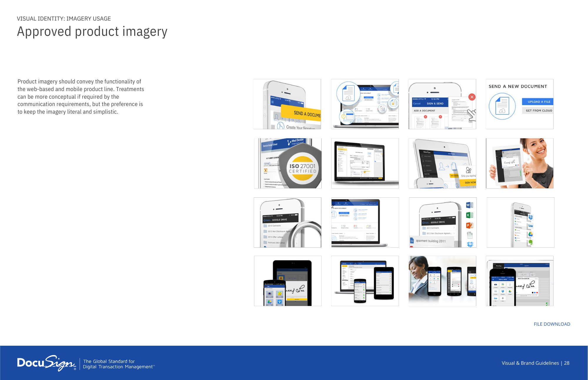Select the black tablet and phone signature thumbnail
588x380 pixels.
[x=288, y=281]
